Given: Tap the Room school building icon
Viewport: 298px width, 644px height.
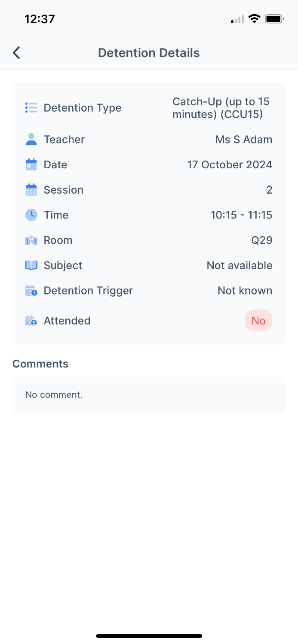Looking at the screenshot, I should tap(31, 240).
